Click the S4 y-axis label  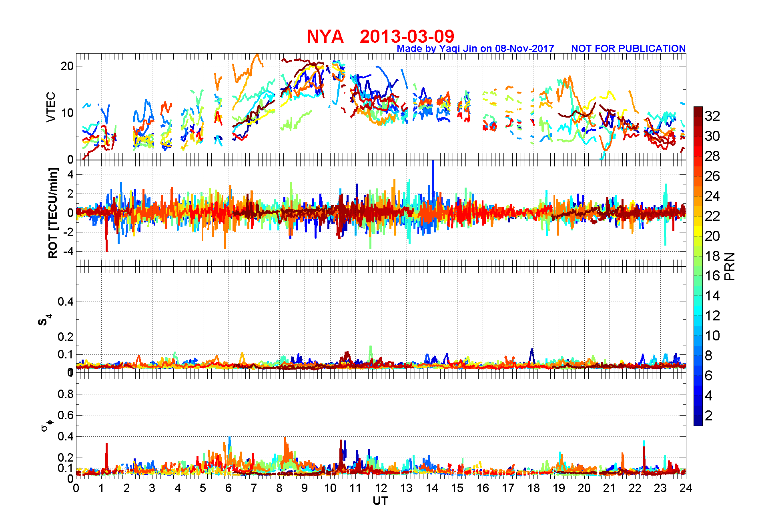[x=44, y=320]
